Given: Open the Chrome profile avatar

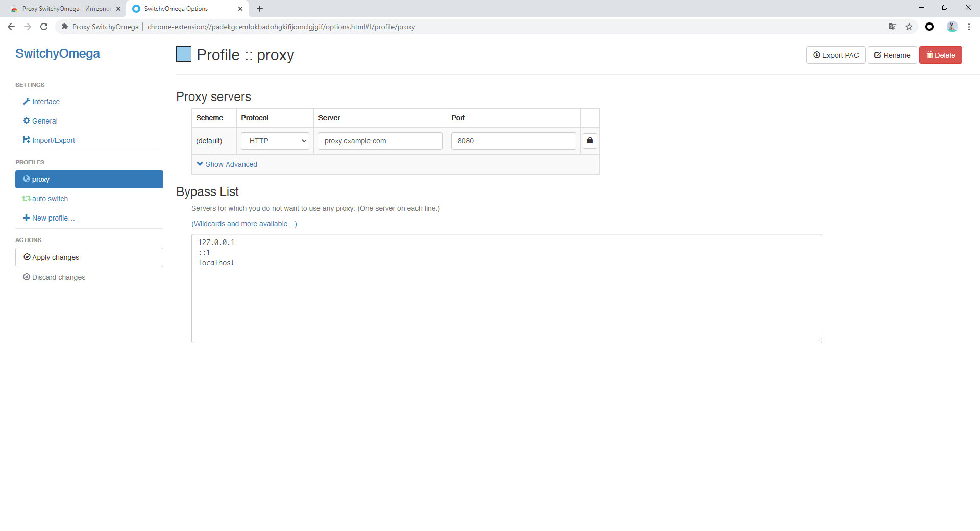Looking at the screenshot, I should tap(952, 27).
